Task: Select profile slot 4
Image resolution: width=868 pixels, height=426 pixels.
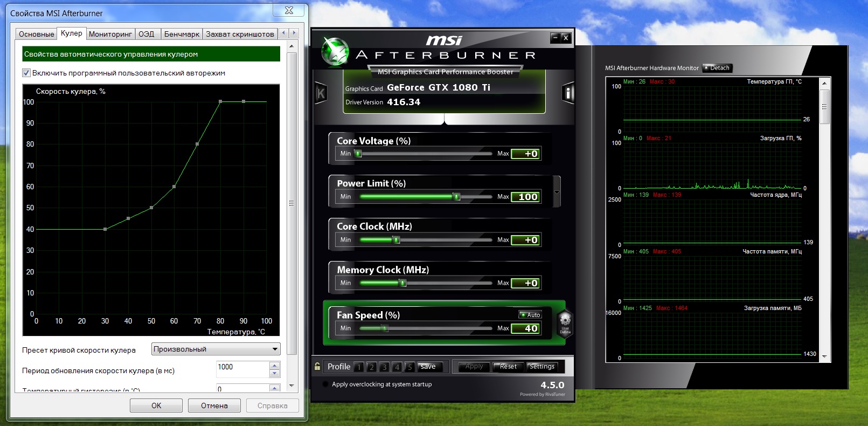Action: [x=397, y=367]
